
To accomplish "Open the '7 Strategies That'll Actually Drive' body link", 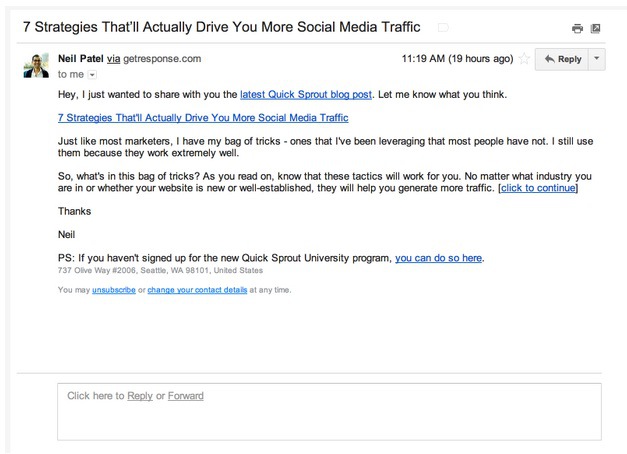I will (x=203, y=118).
